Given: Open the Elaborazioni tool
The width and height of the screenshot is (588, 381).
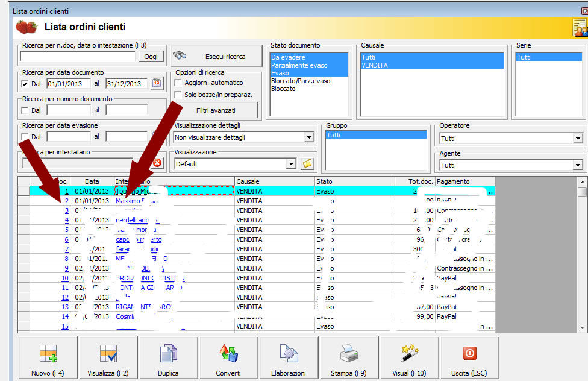Looking at the screenshot, I should pyautogui.click(x=289, y=357).
